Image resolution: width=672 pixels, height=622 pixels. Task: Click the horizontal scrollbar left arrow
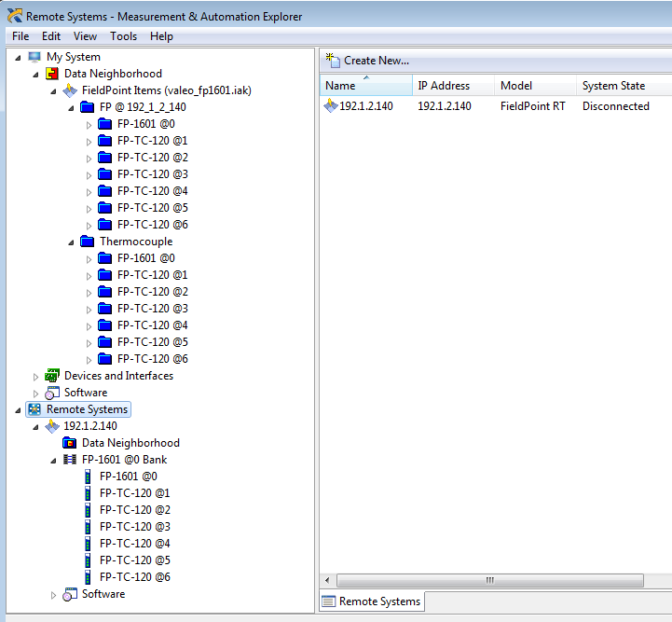327,580
